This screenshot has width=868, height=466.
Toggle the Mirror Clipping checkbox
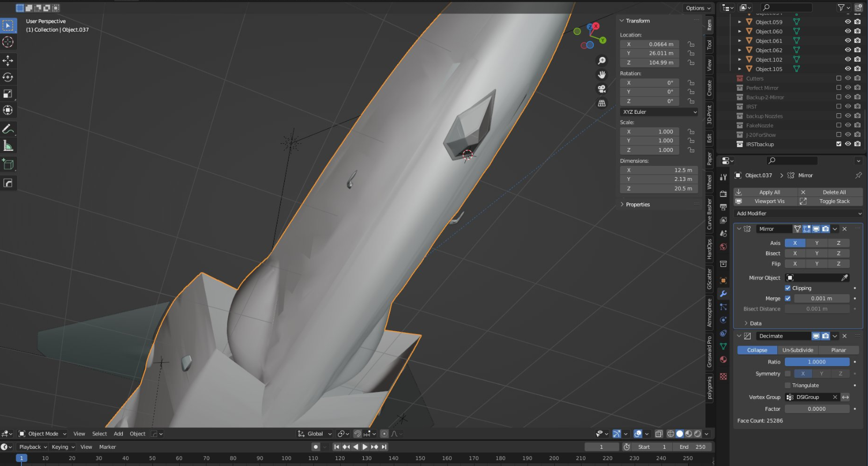788,288
